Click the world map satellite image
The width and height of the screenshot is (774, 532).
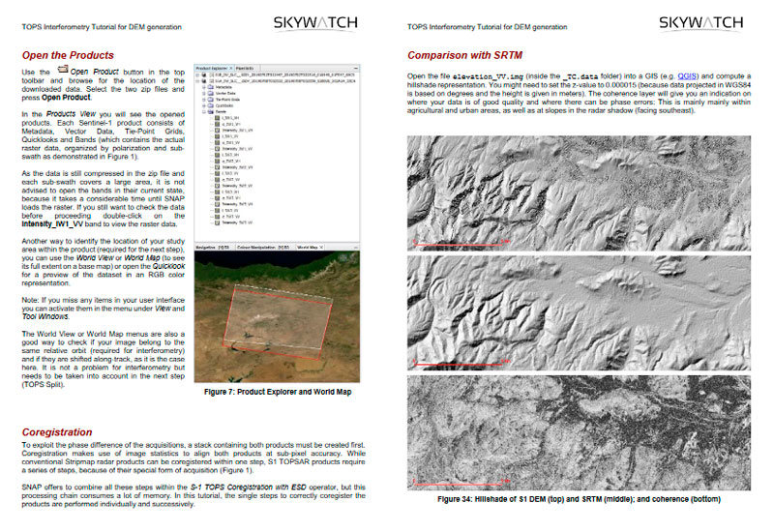coord(277,316)
